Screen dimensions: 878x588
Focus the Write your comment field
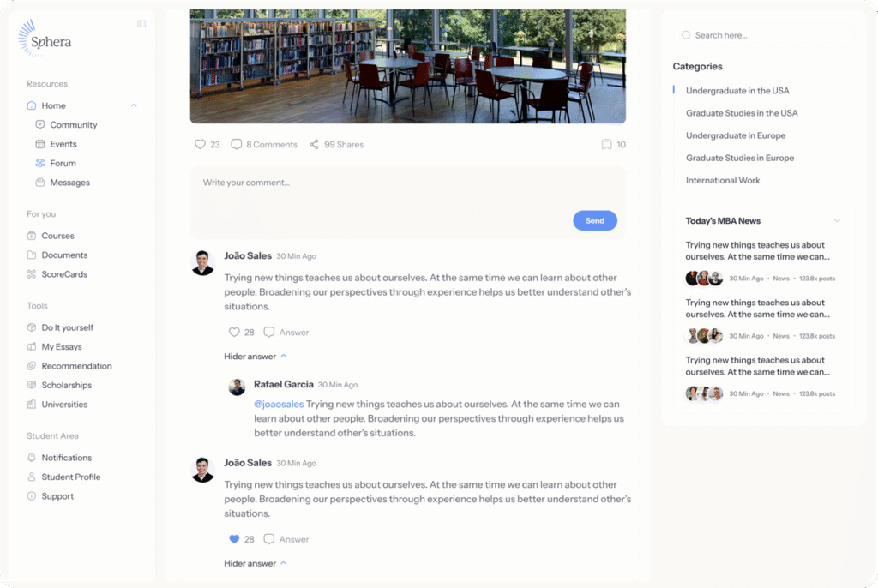click(407, 202)
